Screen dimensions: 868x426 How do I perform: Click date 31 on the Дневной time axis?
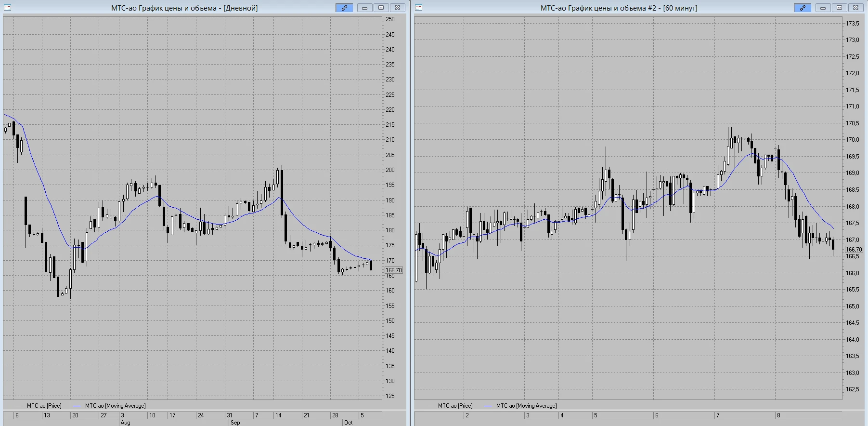pos(230,415)
